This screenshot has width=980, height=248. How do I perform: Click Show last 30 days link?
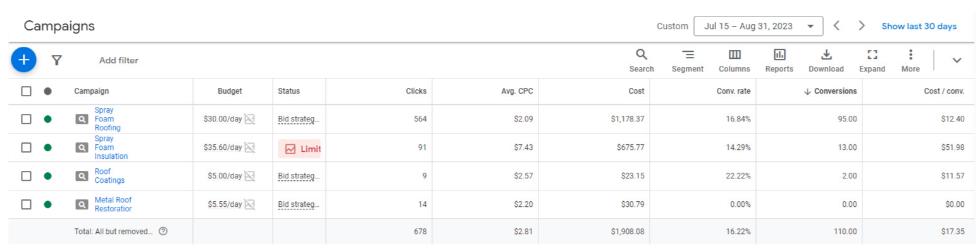pos(919,27)
